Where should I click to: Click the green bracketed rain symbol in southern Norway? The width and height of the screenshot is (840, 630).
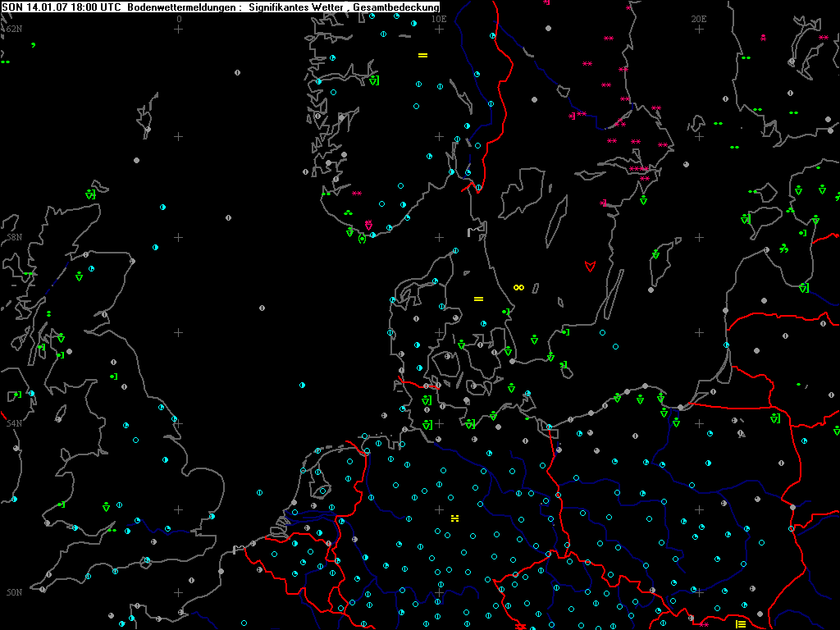click(x=362, y=239)
